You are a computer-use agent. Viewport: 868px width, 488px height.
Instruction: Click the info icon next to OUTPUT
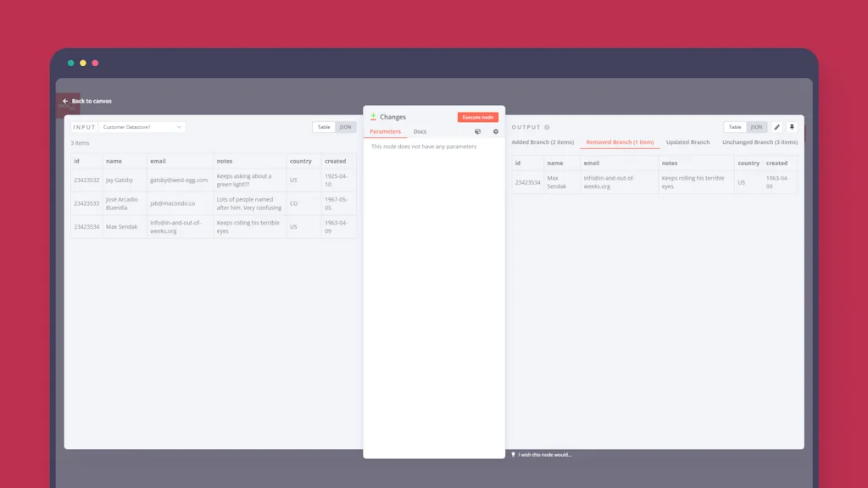(547, 127)
